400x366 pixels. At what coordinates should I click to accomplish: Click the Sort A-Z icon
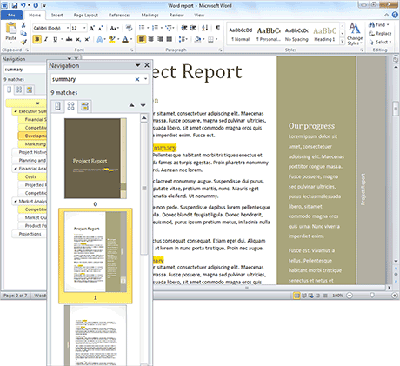click(205, 28)
